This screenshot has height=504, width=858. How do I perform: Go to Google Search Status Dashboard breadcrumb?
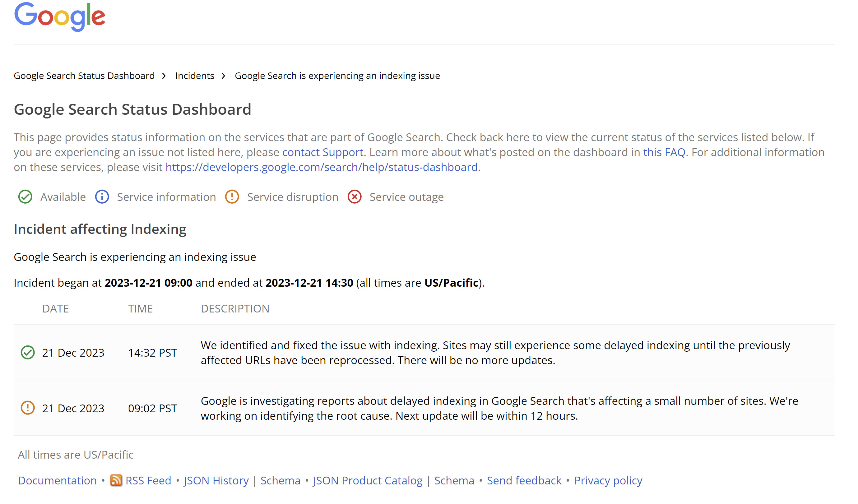84,76
